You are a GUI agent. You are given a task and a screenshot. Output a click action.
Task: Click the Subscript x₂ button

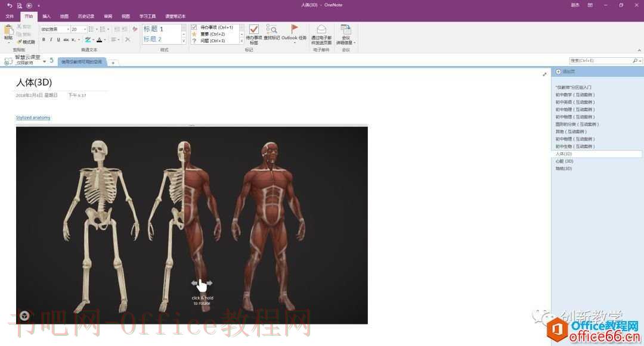[x=73, y=40]
